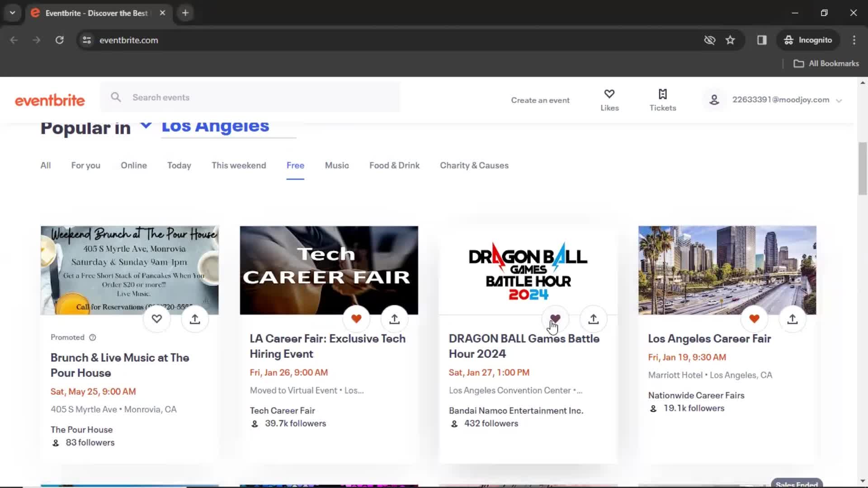
Task: Unlike the LA Career Fair tech event
Action: pyautogui.click(x=356, y=319)
